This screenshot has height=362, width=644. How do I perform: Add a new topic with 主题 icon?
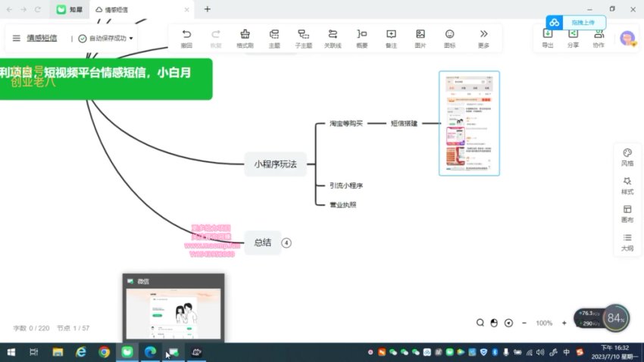(x=274, y=38)
